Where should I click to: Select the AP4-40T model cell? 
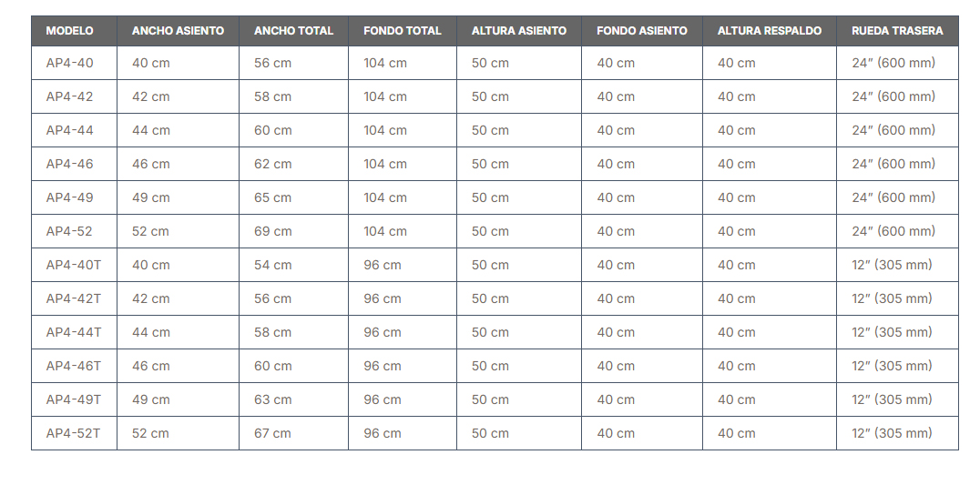pos(73,266)
